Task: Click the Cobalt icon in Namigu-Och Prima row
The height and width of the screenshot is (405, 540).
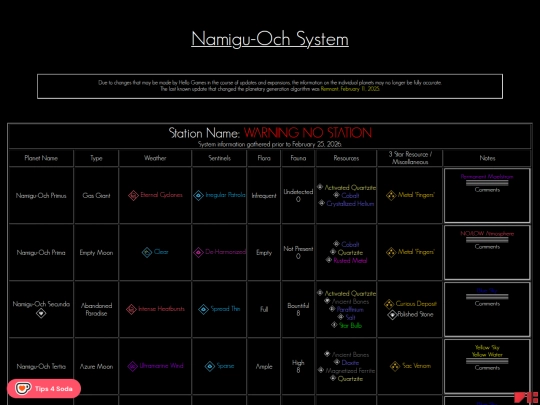Action: point(336,244)
